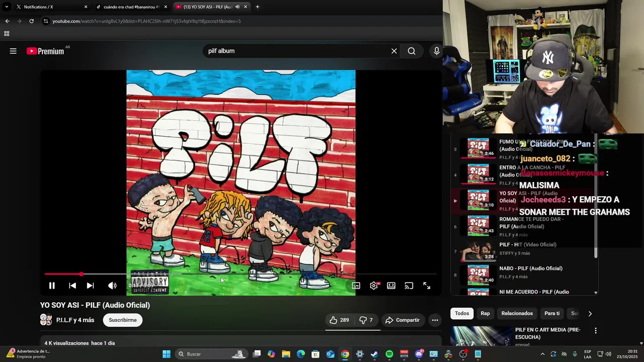Play ENTRO A LA CANCHA playlist item
The image size is (644, 362).
[523, 174]
